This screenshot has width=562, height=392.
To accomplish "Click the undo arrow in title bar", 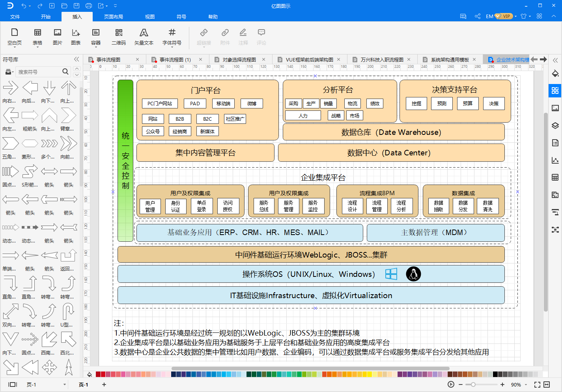I will pyautogui.click(x=24, y=6).
